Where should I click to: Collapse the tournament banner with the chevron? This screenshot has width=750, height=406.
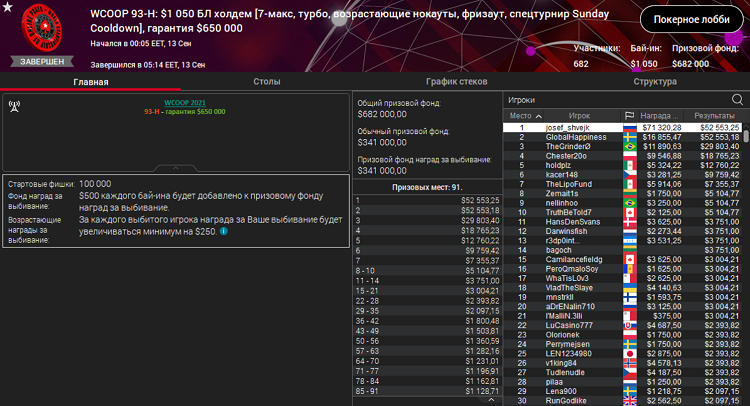point(176,168)
